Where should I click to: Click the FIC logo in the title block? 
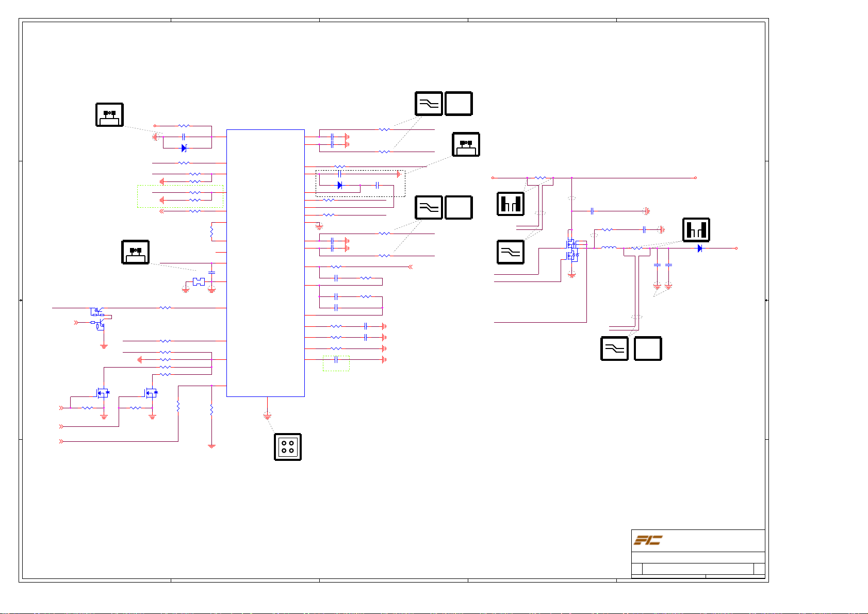click(648, 540)
